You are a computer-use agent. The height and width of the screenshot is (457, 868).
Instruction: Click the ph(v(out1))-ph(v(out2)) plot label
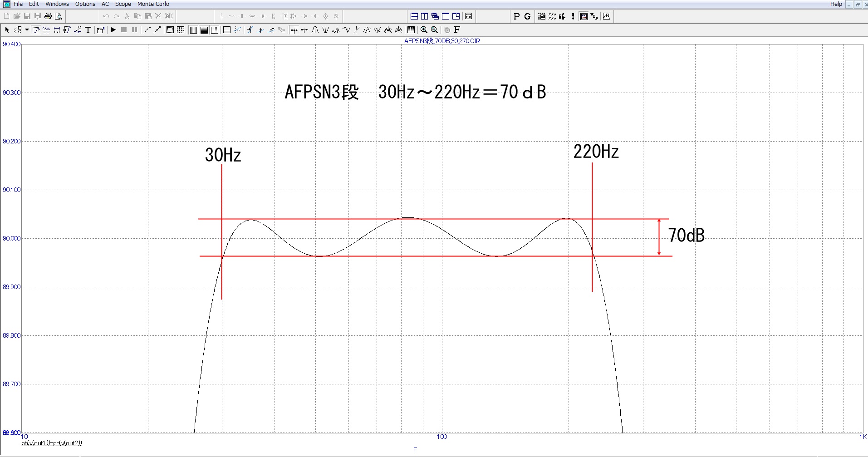(52, 443)
